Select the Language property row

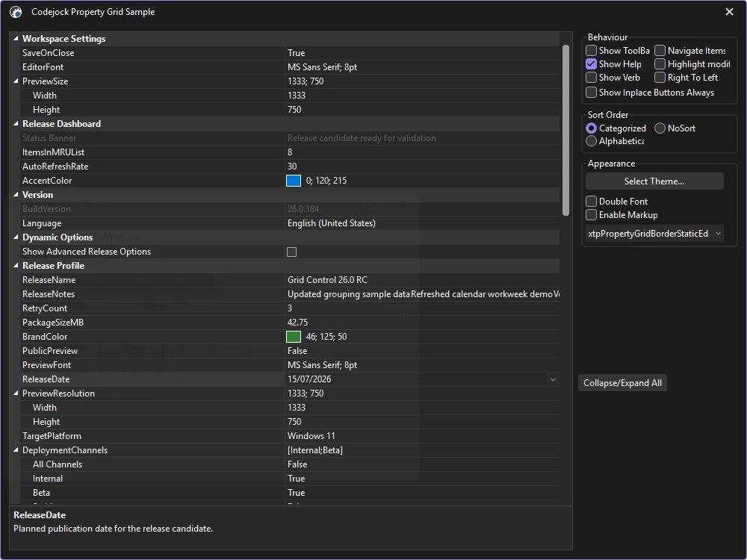tap(290, 223)
